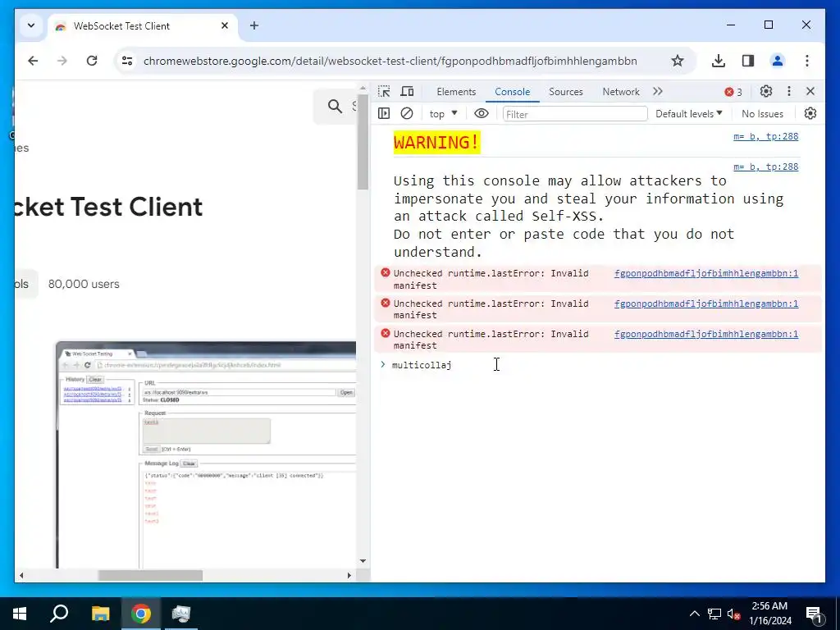The width and height of the screenshot is (840, 630).
Task: Open the notification center icon
Action: pyautogui.click(x=815, y=614)
